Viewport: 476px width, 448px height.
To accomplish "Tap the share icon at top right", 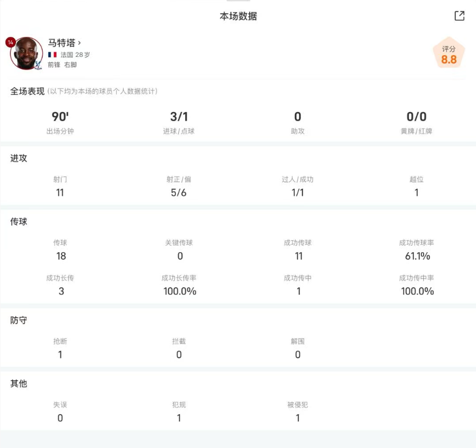I will click(459, 16).
